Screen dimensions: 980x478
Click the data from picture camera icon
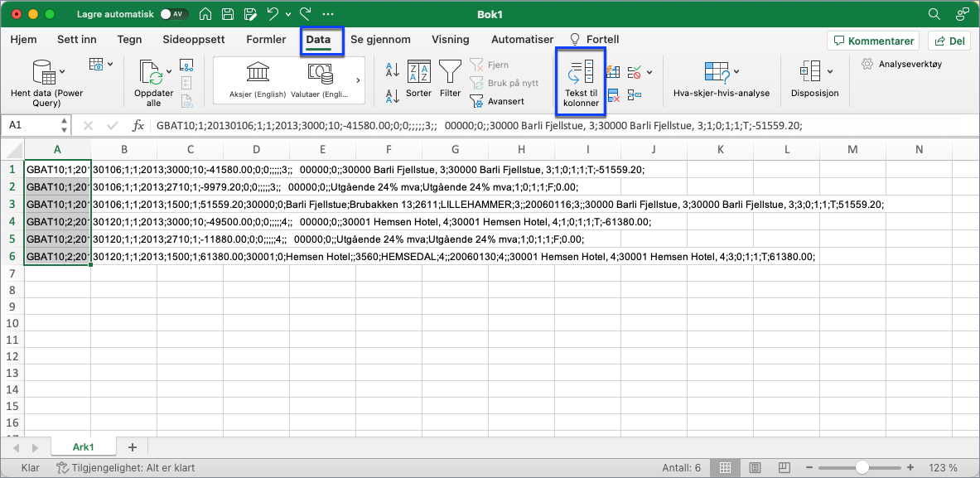point(96,65)
